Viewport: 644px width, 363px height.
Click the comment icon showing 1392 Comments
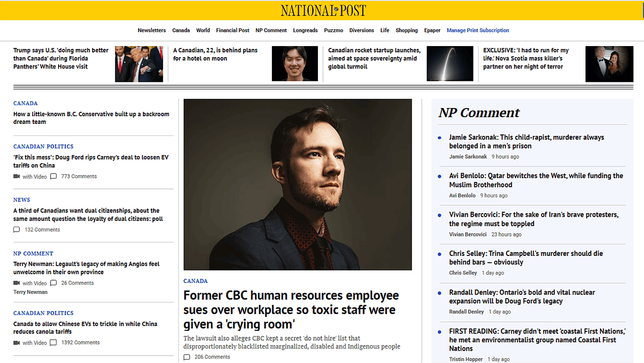click(x=54, y=342)
